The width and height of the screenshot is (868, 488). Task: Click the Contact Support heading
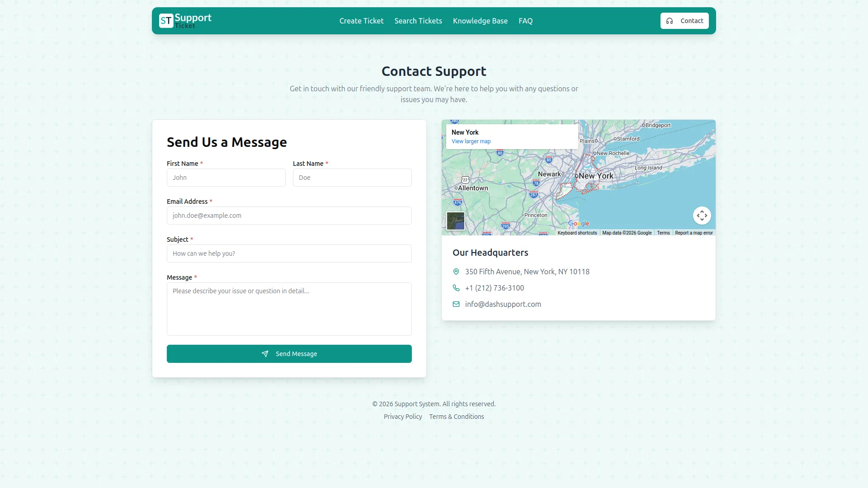click(x=434, y=71)
